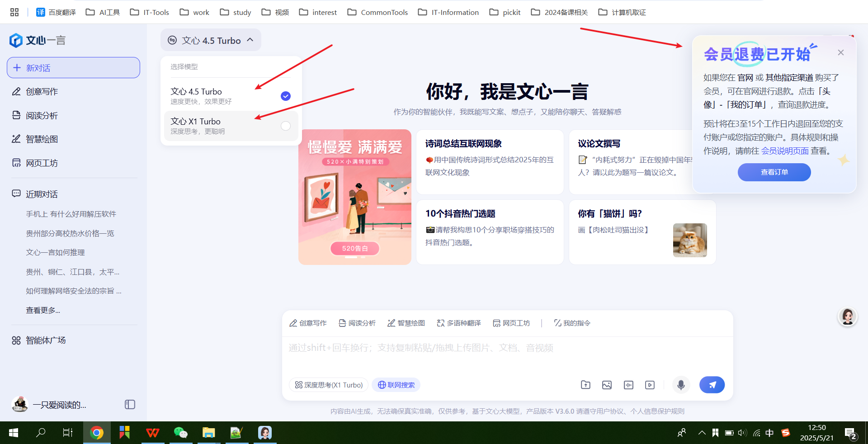
Task: Open the CommonTools bookmarks folder
Action: 377,12
